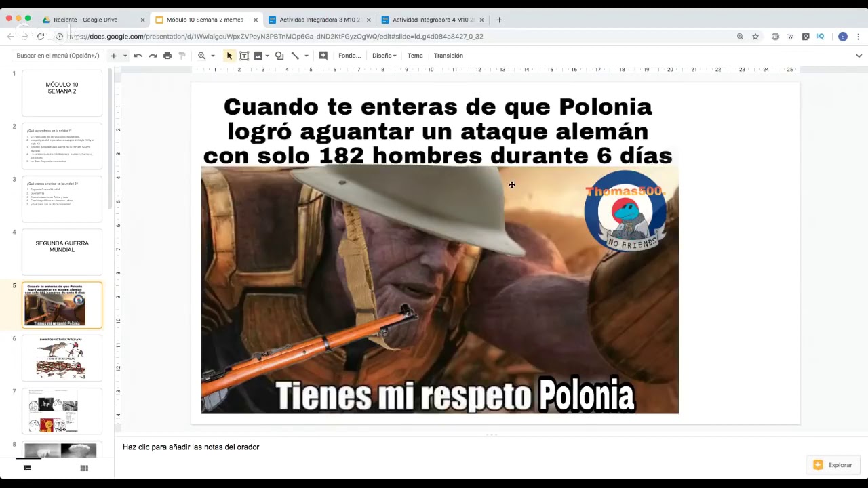Click the browser zoom indicator icon
Image resolution: width=868 pixels, height=488 pixels.
(x=740, y=37)
